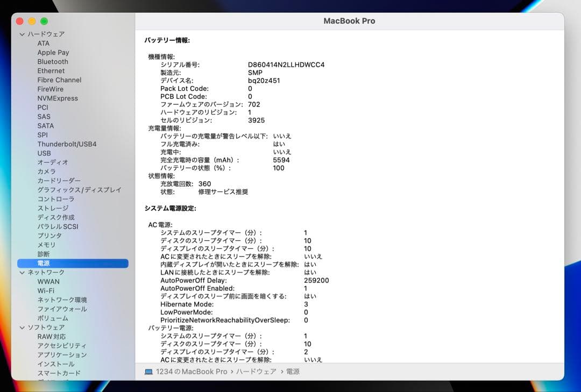Select the 診断 sidebar entry

(x=42, y=254)
